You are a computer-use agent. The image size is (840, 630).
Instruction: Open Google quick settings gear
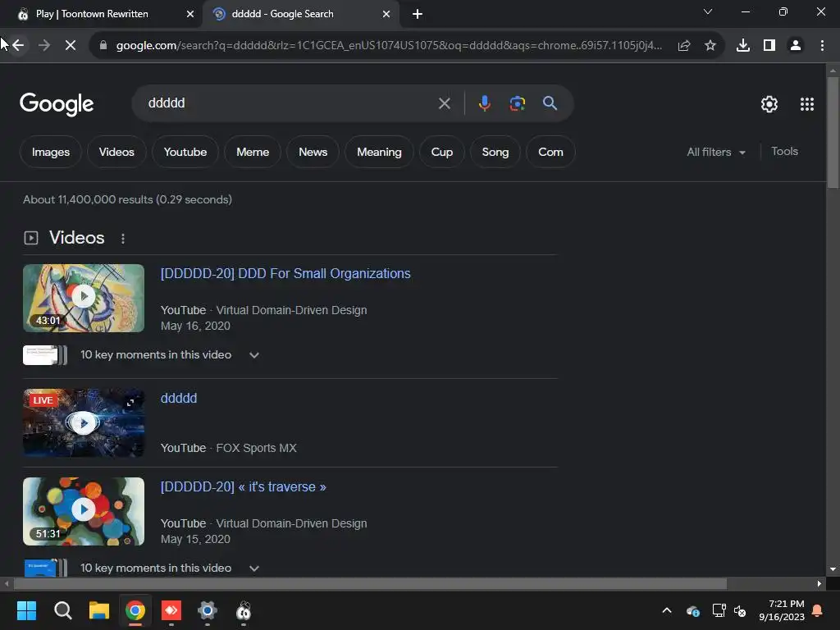pos(769,104)
